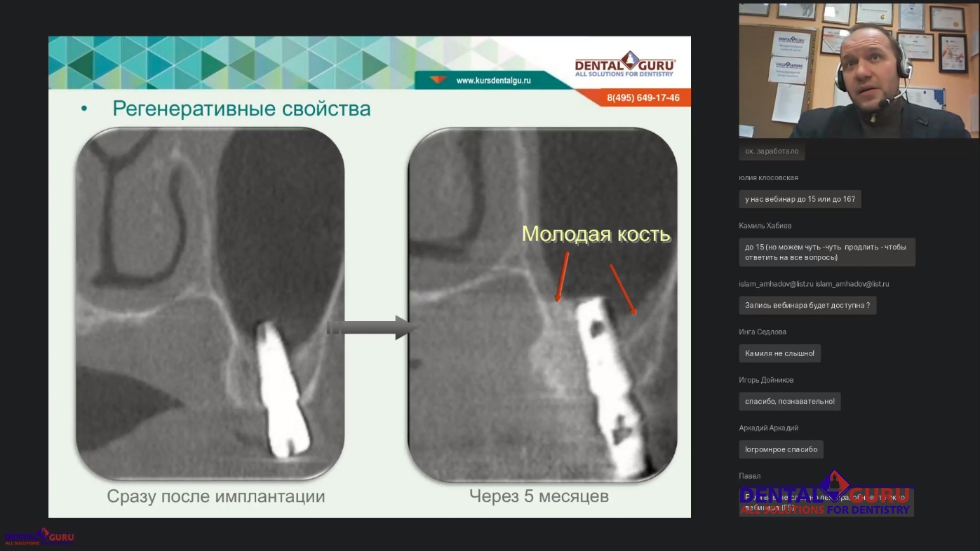The image size is (980, 551).
Task: Click the yellow "Молодая кость" label
Action: (596, 233)
